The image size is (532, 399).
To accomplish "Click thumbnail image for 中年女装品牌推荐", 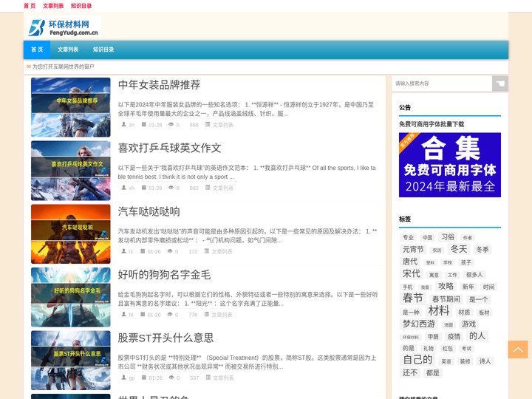I will [x=71, y=107].
